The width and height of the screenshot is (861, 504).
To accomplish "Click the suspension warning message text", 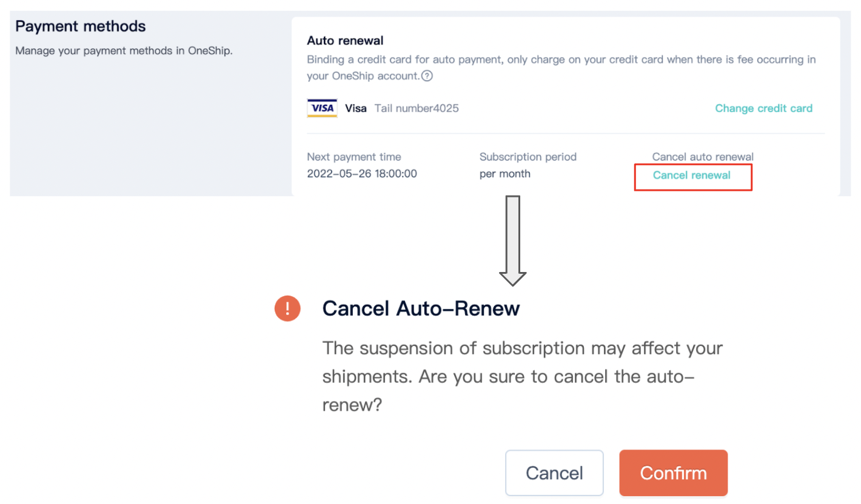I will click(x=523, y=376).
